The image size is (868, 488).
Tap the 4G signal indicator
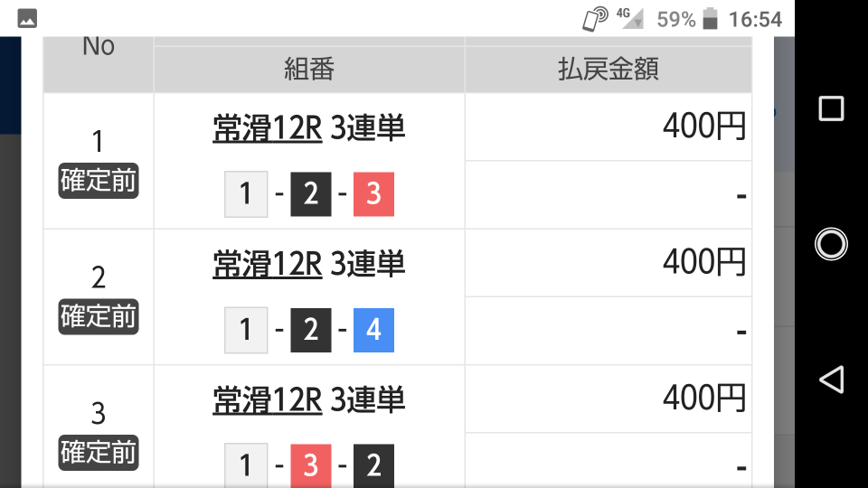pos(630,18)
